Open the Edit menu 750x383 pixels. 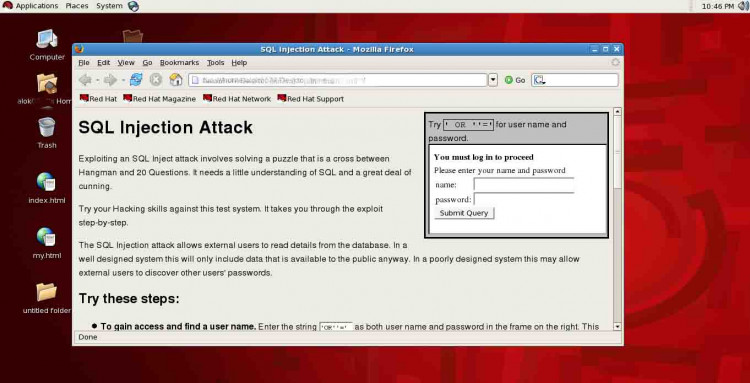(103, 63)
